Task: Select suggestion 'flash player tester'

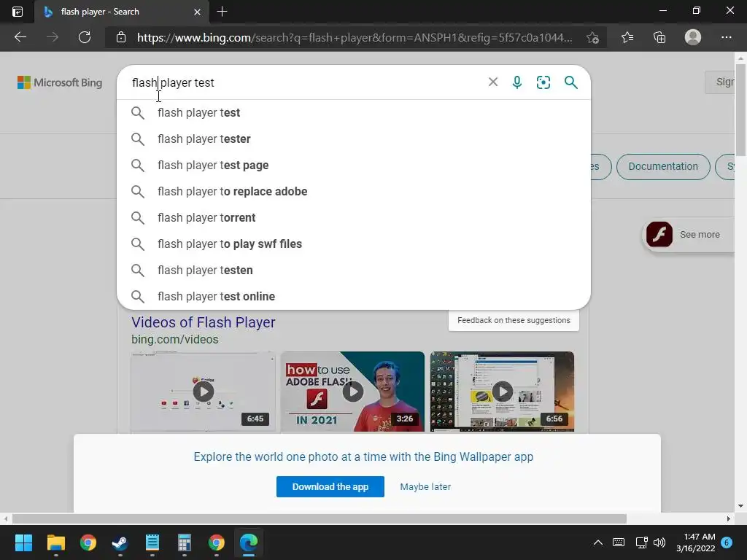Action: [x=354, y=139]
